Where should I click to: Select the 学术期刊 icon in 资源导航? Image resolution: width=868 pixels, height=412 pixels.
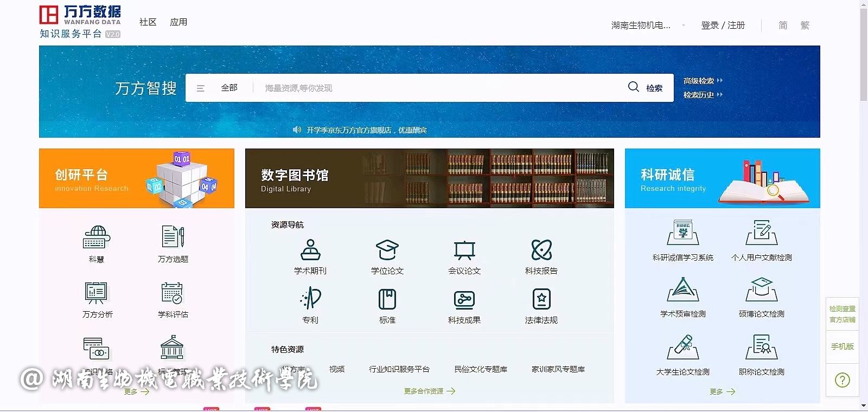point(310,250)
